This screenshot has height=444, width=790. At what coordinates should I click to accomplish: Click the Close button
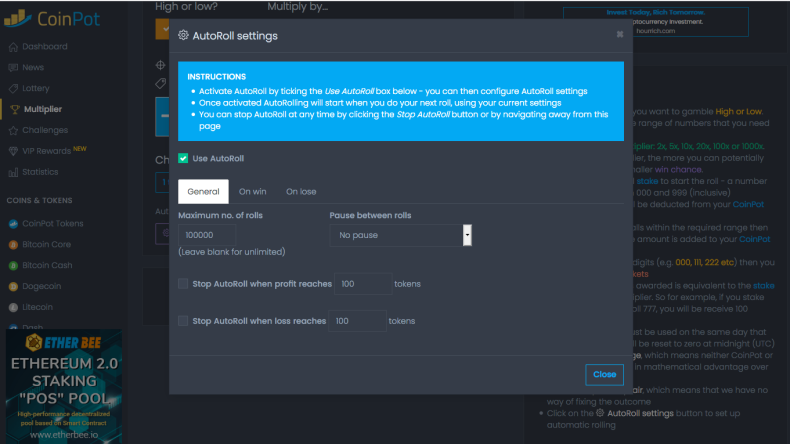tap(604, 374)
